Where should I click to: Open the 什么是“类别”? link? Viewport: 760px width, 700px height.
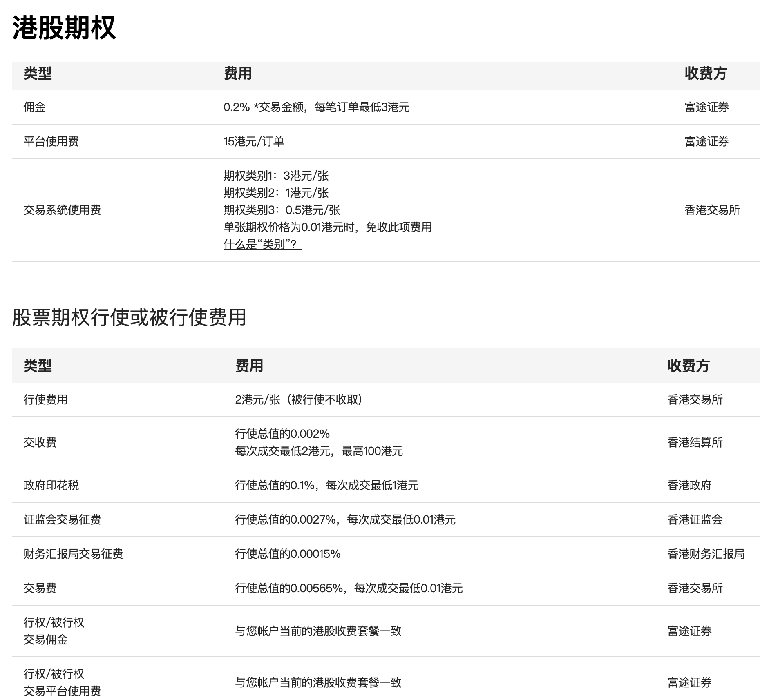click(262, 244)
